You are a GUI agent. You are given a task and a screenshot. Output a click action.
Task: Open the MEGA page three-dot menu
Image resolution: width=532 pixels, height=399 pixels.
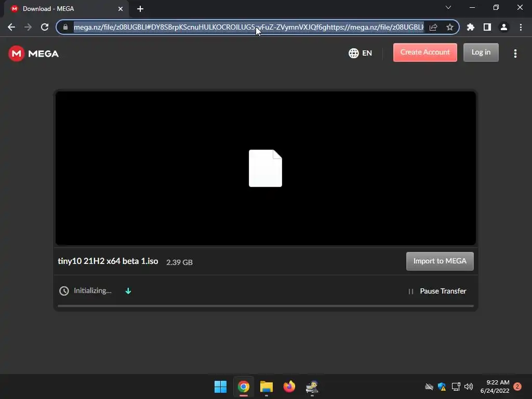tap(515, 54)
